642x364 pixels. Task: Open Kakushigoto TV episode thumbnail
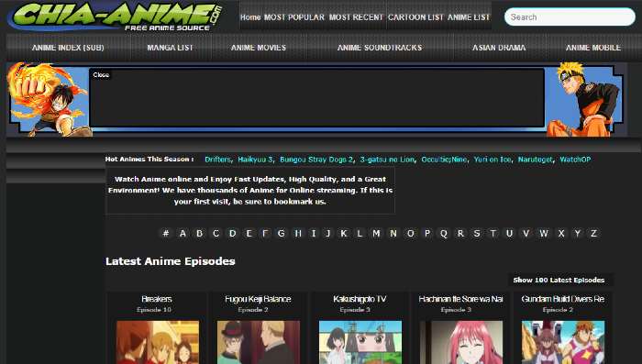360,342
